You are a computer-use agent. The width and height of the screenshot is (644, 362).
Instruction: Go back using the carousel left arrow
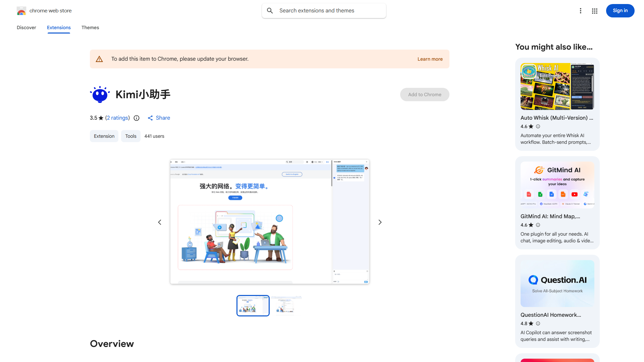pyautogui.click(x=159, y=222)
